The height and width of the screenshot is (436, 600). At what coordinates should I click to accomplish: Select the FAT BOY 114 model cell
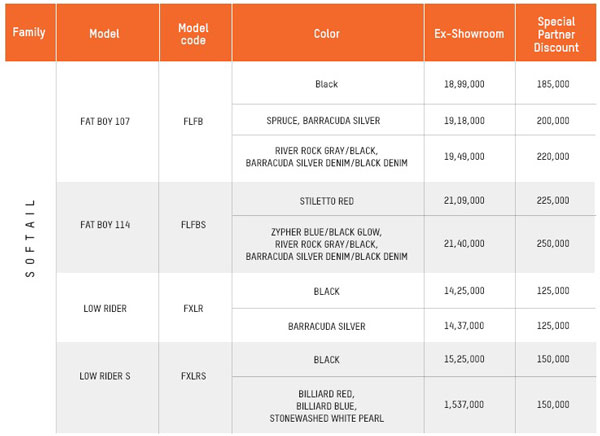[105, 225]
